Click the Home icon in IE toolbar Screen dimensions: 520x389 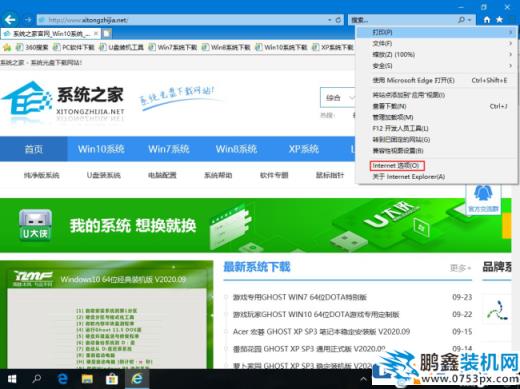pyautogui.click(x=487, y=20)
